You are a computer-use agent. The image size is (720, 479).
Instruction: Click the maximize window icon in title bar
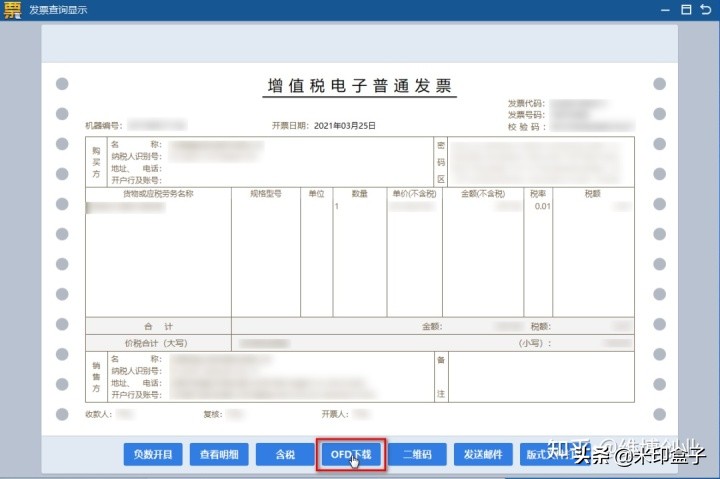(x=686, y=9)
